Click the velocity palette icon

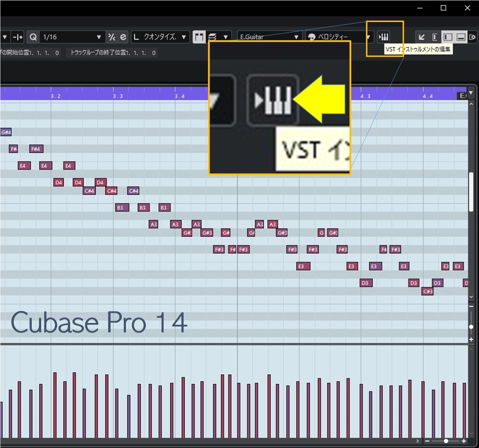click(312, 37)
